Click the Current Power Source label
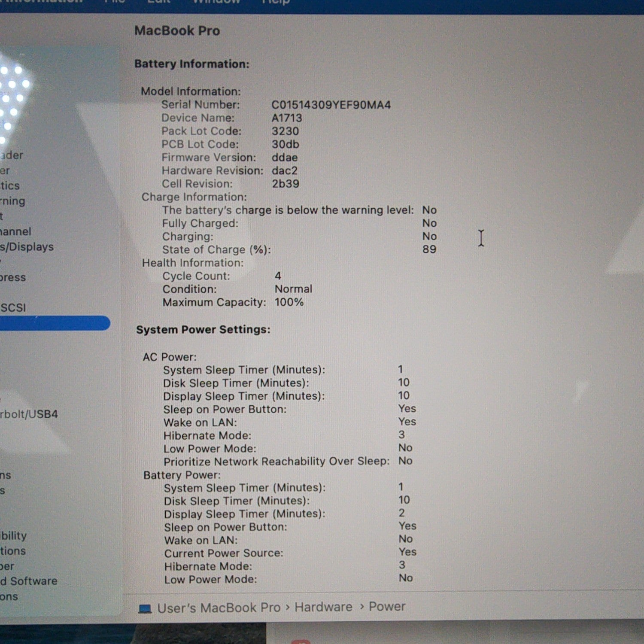Screen dimensions: 644x644 click(x=224, y=553)
